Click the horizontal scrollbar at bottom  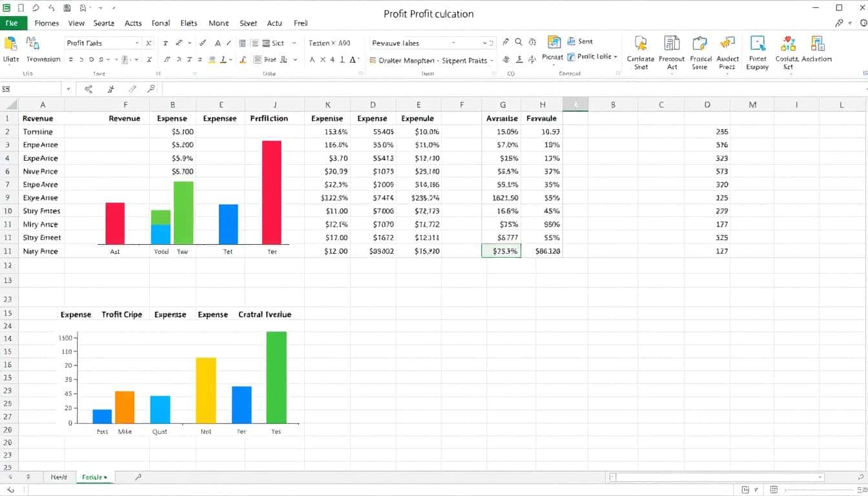[717, 477]
